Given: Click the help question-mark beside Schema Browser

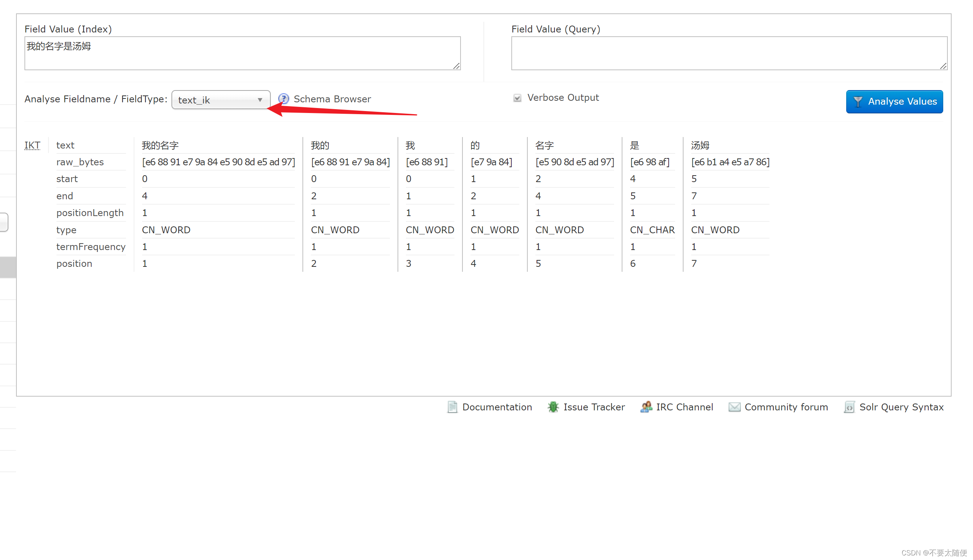Looking at the screenshot, I should pos(284,99).
